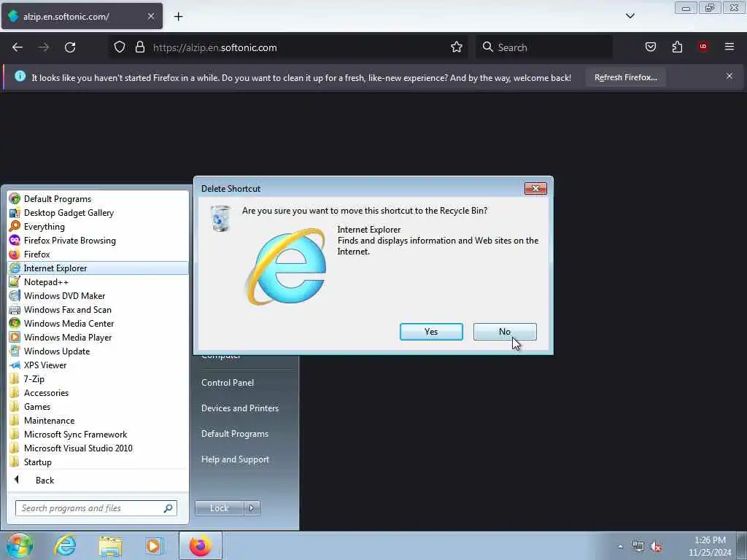Go Back from All Programs list
The image size is (747, 560).
[98, 480]
